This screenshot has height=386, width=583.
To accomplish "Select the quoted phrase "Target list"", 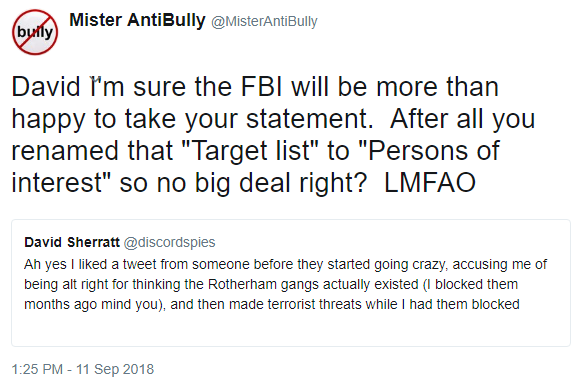I will click(x=245, y=151).
